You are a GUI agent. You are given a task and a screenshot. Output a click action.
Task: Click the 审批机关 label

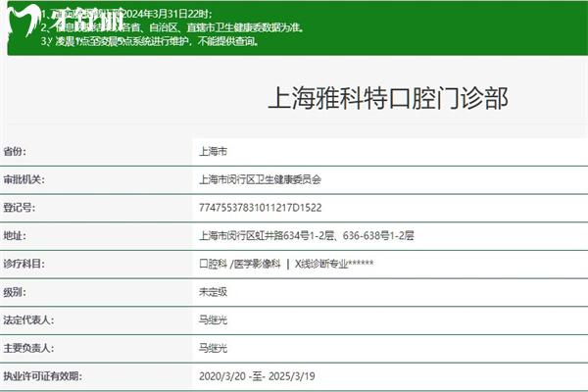[x=24, y=179]
